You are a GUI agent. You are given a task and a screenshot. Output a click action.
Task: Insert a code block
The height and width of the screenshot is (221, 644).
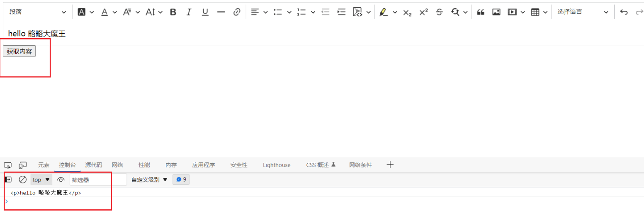357,12
